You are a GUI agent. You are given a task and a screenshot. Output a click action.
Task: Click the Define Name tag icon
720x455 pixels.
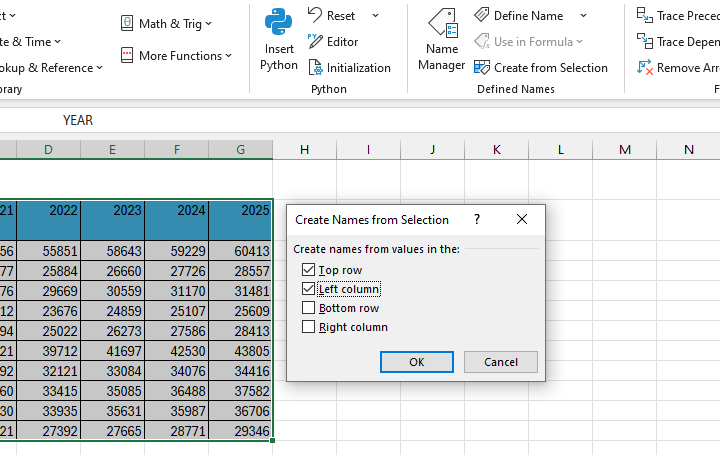coord(481,15)
